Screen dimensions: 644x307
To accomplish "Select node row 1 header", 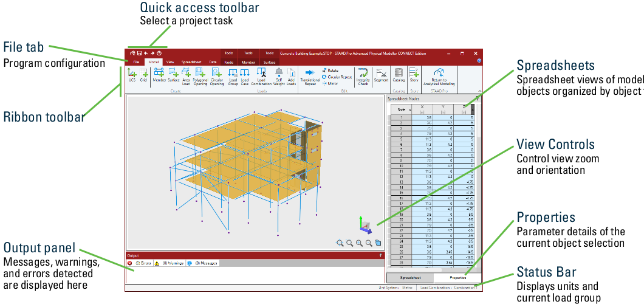I will pos(401,117).
